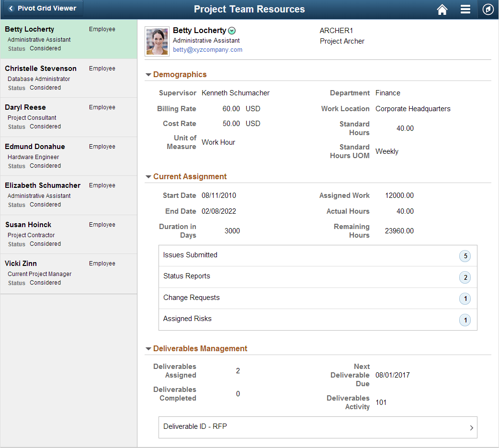Select Christelle Stevenson from the team list

point(68,78)
